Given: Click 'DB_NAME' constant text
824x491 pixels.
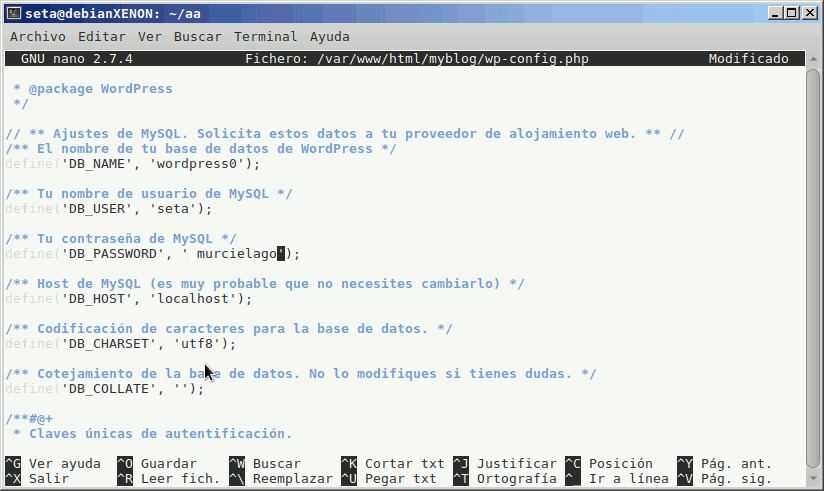Looking at the screenshot, I should point(97,164).
